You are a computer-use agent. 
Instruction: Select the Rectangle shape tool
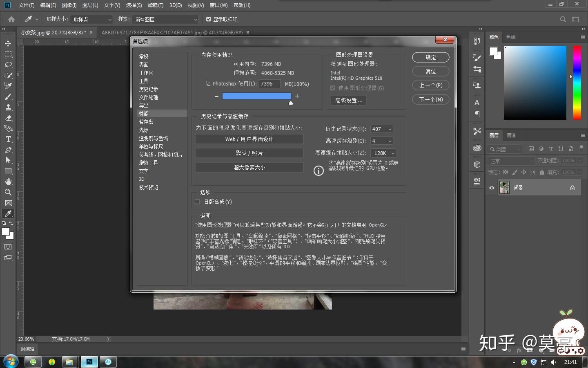point(8,171)
